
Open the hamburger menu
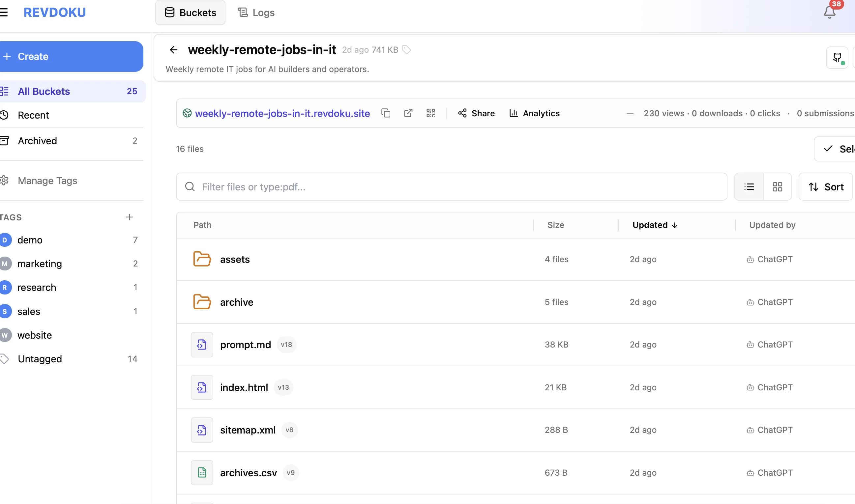point(4,13)
